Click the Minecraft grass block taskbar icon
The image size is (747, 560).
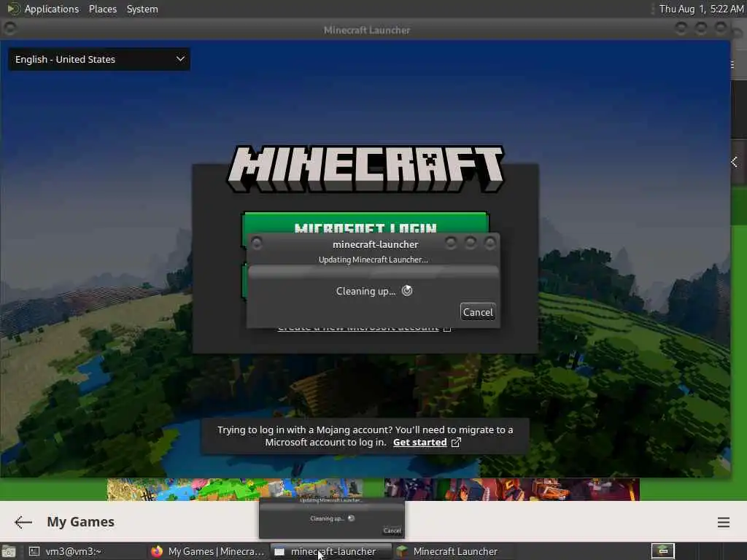click(x=402, y=551)
